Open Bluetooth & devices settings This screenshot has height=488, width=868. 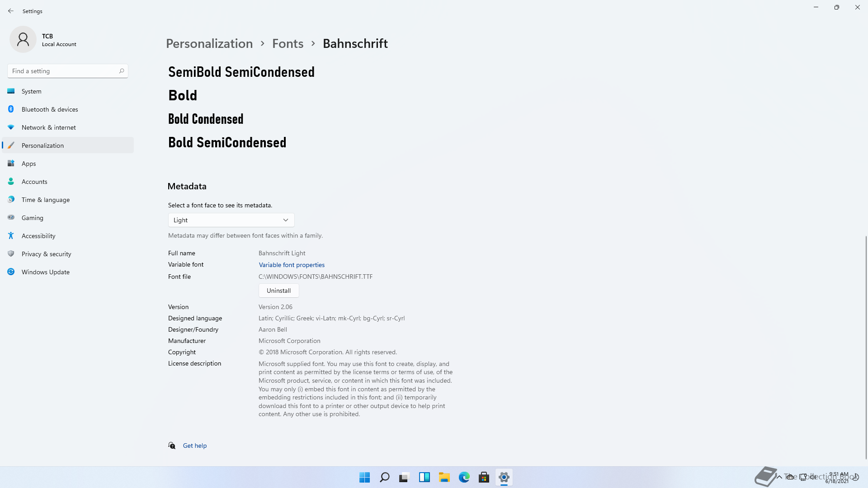pos(68,109)
